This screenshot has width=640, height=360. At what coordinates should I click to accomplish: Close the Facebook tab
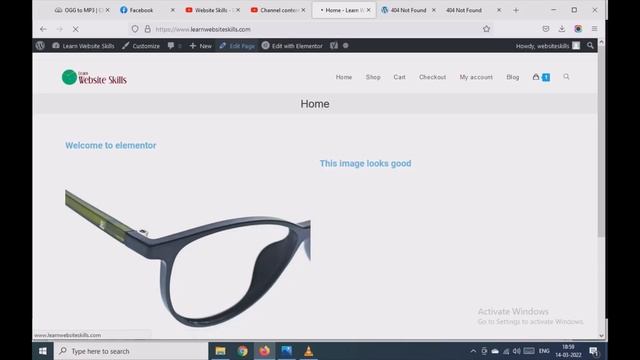[172, 10]
